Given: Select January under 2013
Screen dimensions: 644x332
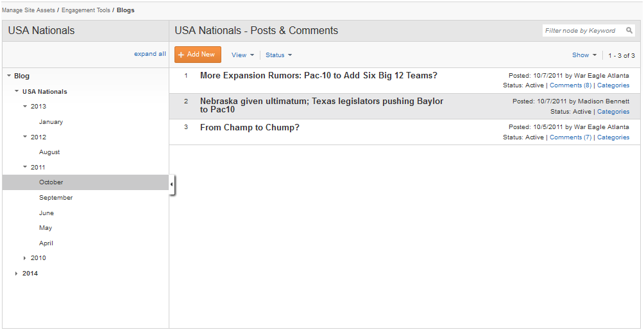Looking at the screenshot, I should pos(51,122).
